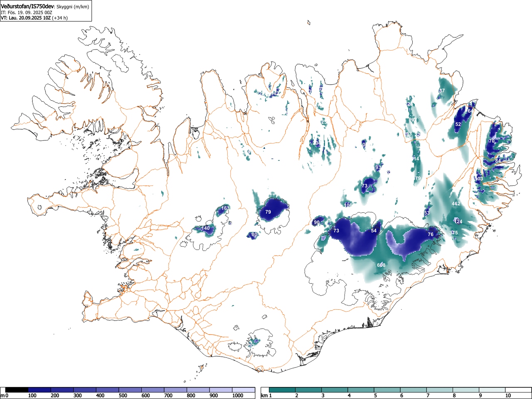Viewport: 532px width, 399px height.
Task: Click the black 0–100 m legend swatch
Action: click(17, 390)
